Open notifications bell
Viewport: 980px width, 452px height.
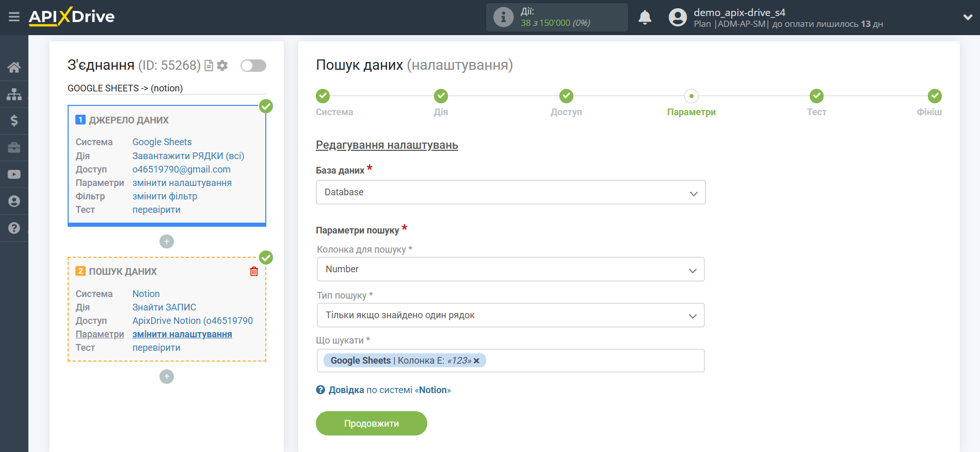(645, 17)
